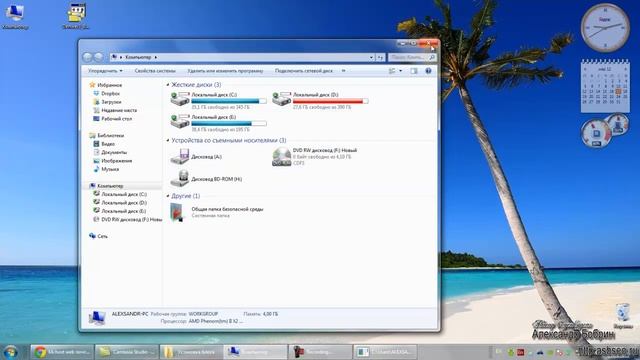Open the shared secure environment folder icon
The width and height of the screenshot is (640, 360).
[178, 212]
